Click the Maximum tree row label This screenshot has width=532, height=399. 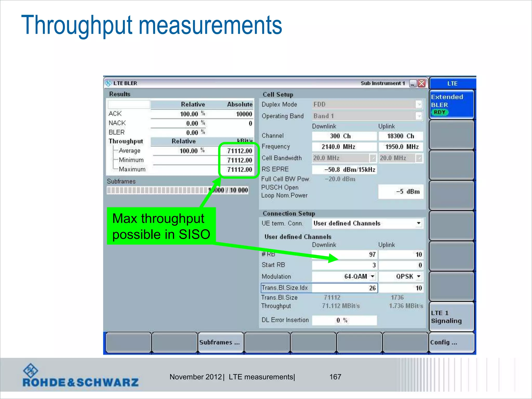pos(132,169)
